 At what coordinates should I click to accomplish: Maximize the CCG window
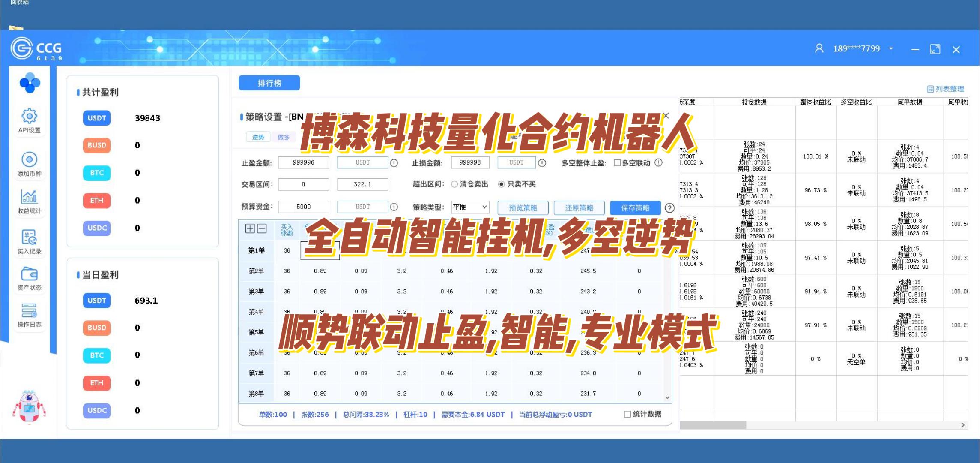tap(935, 49)
